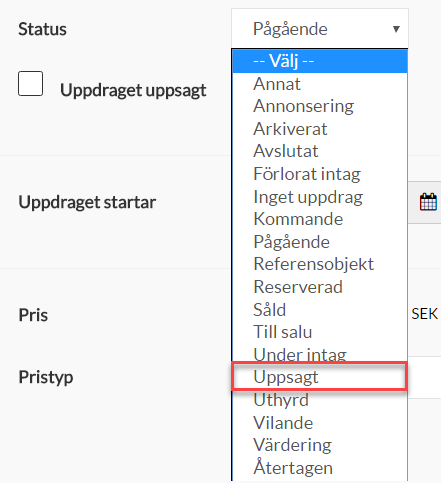441x483 pixels.
Task: Choose the Vilande option
Action: (320, 423)
